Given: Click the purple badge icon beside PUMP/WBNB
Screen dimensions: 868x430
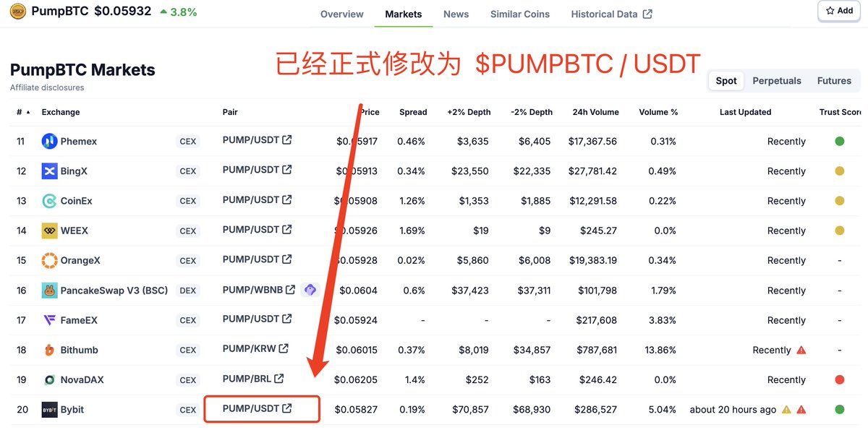Looking at the screenshot, I should point(310,290).
